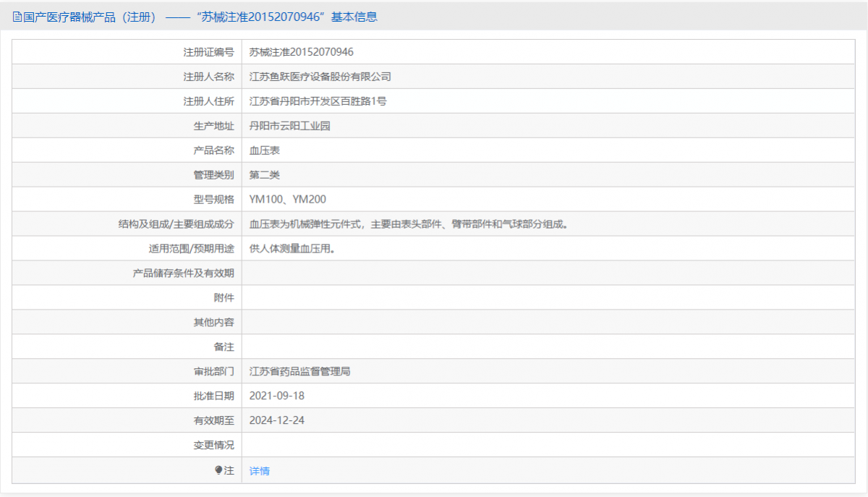
Task: Select approval date 2021-09-18
Action: click(277, 396)
